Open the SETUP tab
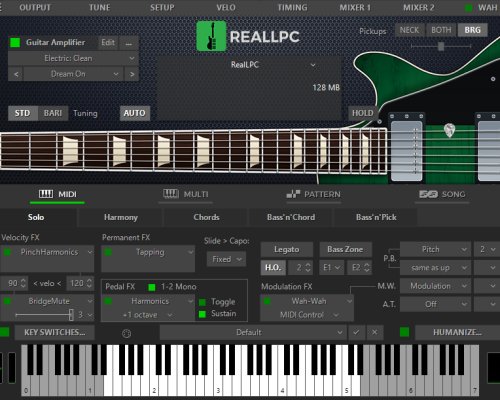 coord(162,8)
